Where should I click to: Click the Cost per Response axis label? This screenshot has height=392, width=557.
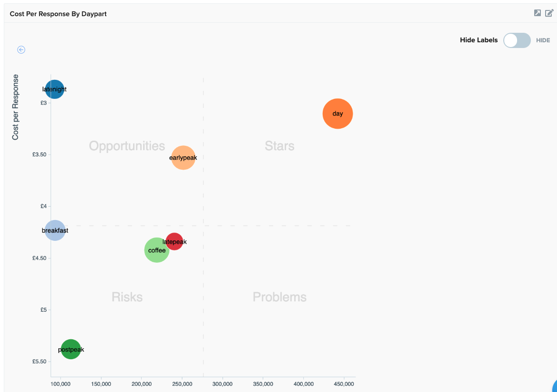[15, 105]
